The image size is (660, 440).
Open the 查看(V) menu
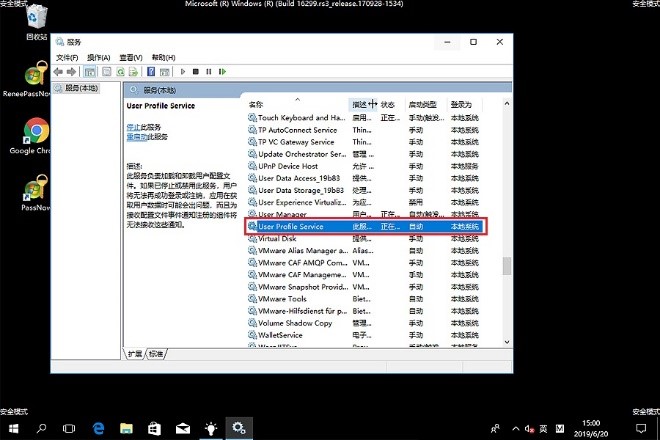[x=131, y=57]
